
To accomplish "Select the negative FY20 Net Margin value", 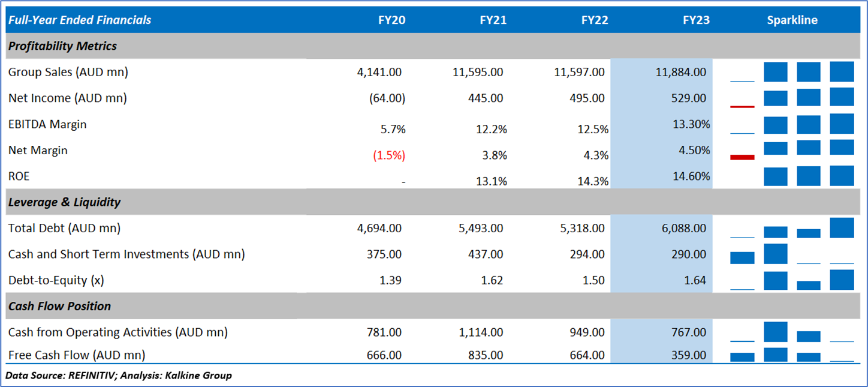I will [x=389, y=155].
